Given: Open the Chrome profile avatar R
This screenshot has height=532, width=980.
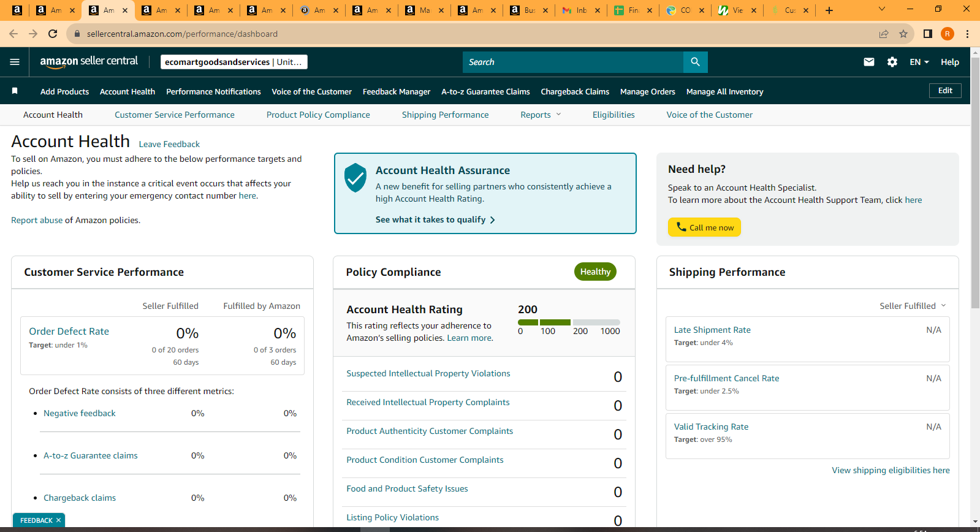Looking at the screenshot, I should pos(948,34).
